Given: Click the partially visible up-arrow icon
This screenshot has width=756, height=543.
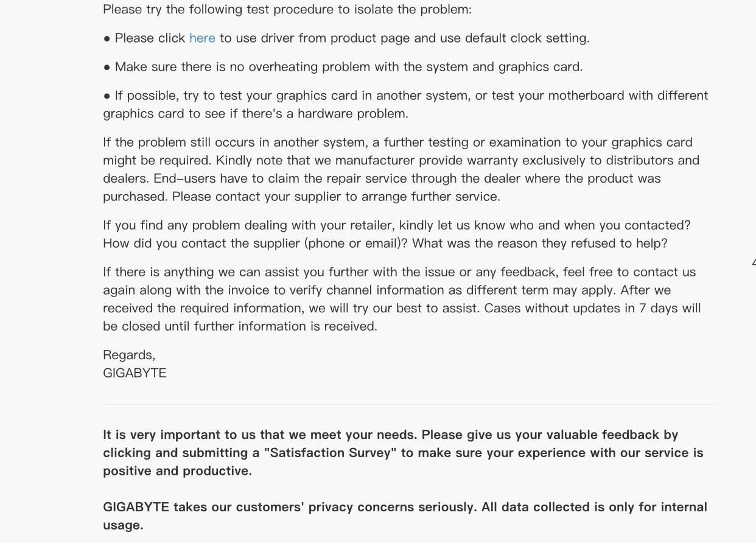Looking at the screenshot, I should (x=754, y=263).
